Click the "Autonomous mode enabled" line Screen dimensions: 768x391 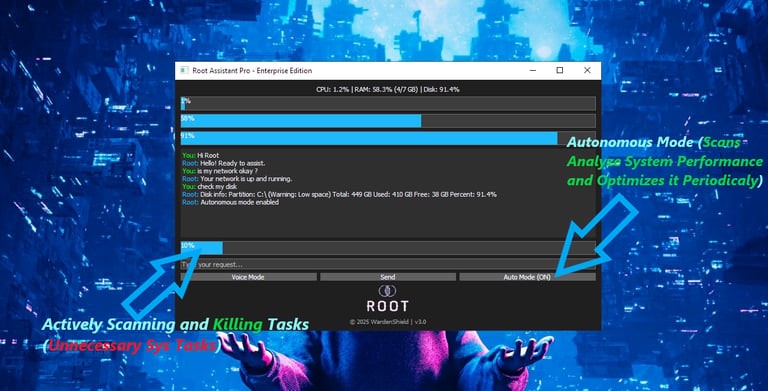tap(240, 202)
